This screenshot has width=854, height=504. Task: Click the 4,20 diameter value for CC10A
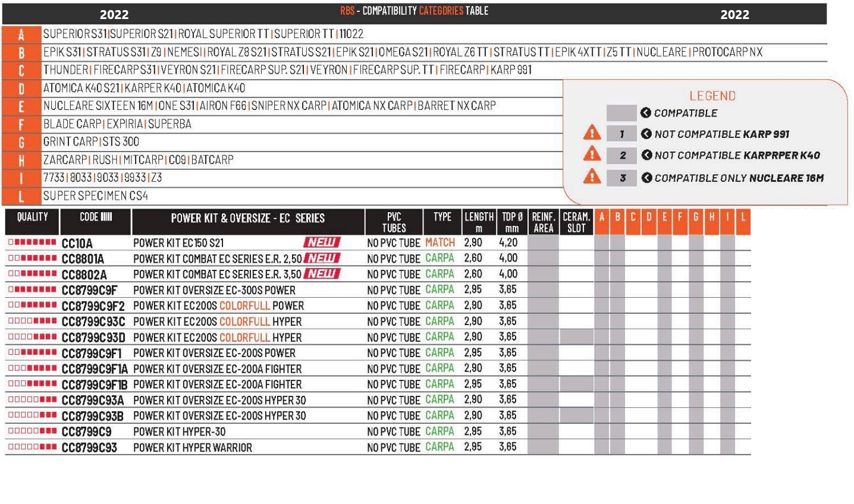tap(508, 242)
